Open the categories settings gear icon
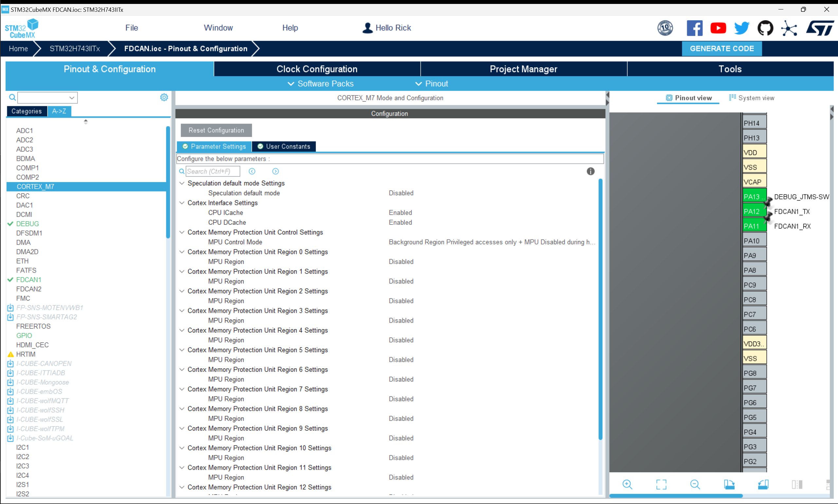The height and width of the screenshot is (504, 838). (164, 97)
